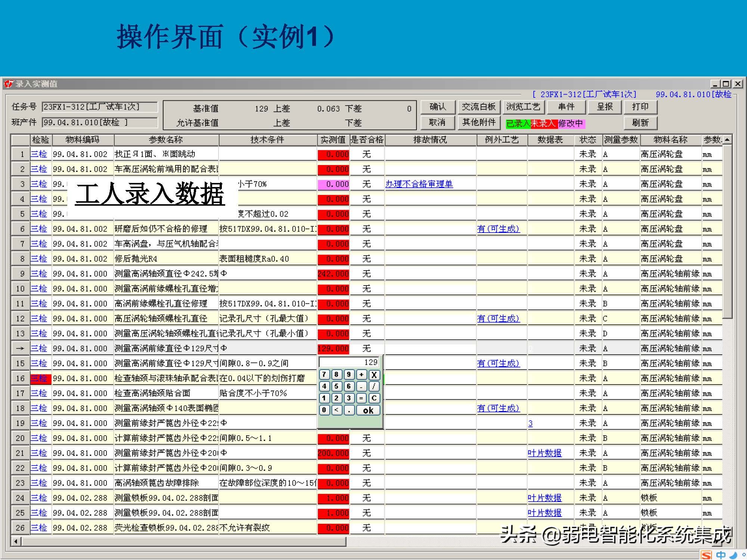The width and height of the screenshot is (747, 560).
Task: Click the 参数名称 column header
Action: click(166, 140)
